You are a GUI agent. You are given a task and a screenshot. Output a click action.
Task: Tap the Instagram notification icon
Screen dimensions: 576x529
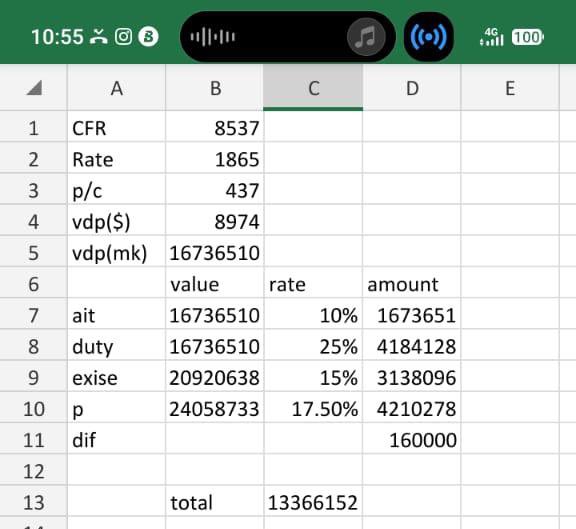pyautogui.click(x=123, y=37)
